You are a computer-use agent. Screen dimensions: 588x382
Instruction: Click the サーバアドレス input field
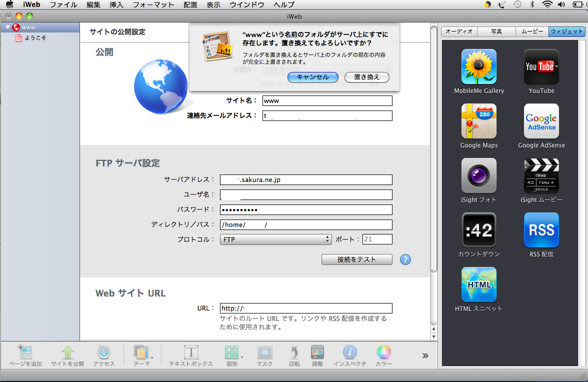(x=306, y=179)
